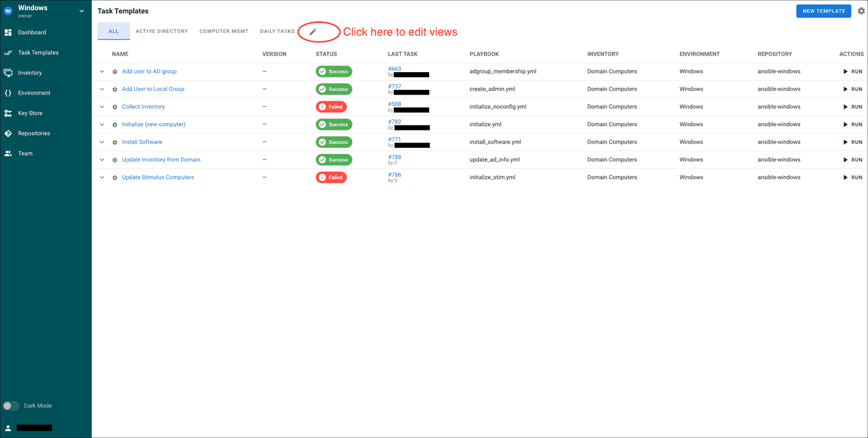Enable Dark Mode
This screenshot has height=438, width=868.
click(10, 405)
